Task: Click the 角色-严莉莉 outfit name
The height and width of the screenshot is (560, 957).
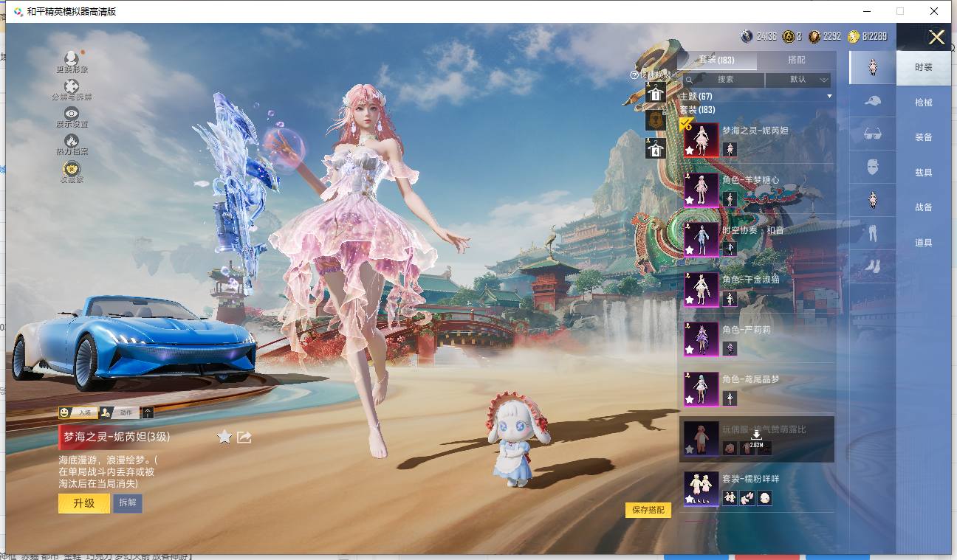Action: click(747, 330)
